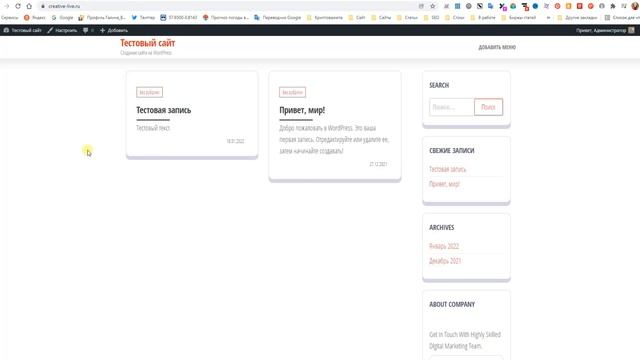640x360 pixels.
Task: Open Привет, мир! in Свежие записи
Action: 444,184
